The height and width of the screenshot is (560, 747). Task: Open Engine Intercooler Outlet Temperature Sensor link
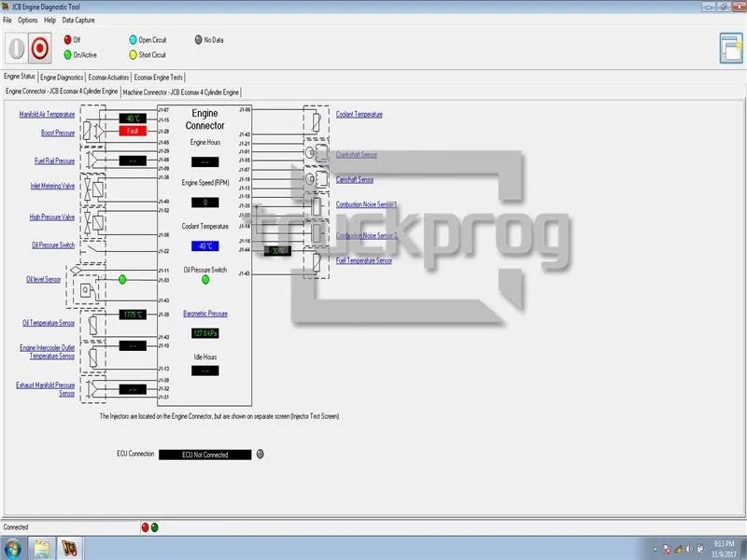click(x=48, y=352)
